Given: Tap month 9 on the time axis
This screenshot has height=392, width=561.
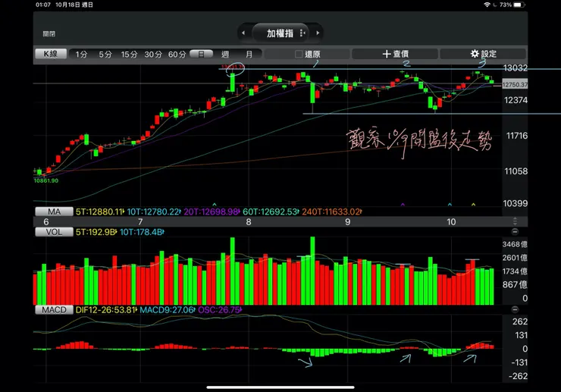Looking at the screenshot, I should point(347,222).
